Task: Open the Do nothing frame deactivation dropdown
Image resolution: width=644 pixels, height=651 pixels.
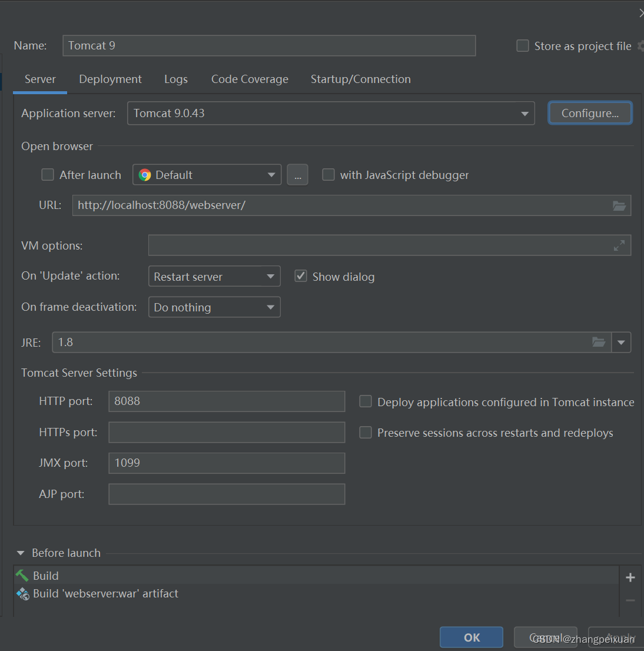Action: tap(214, 307)
